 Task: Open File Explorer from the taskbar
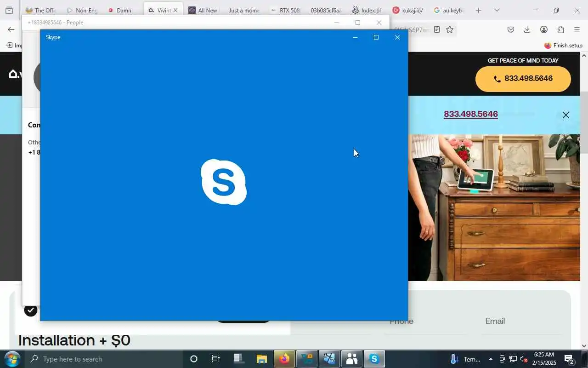click(x=261, y=359)
